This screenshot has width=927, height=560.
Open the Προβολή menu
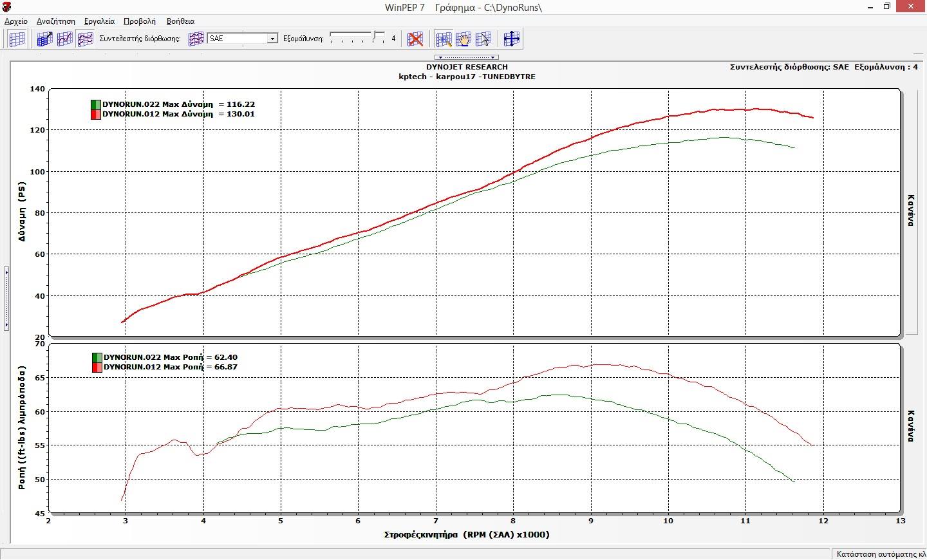[x=140, y=21]
